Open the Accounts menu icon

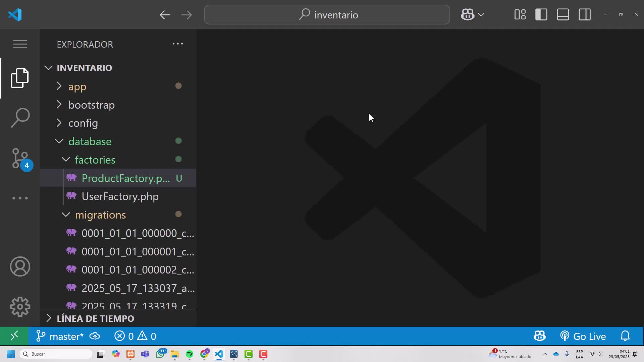20,266
